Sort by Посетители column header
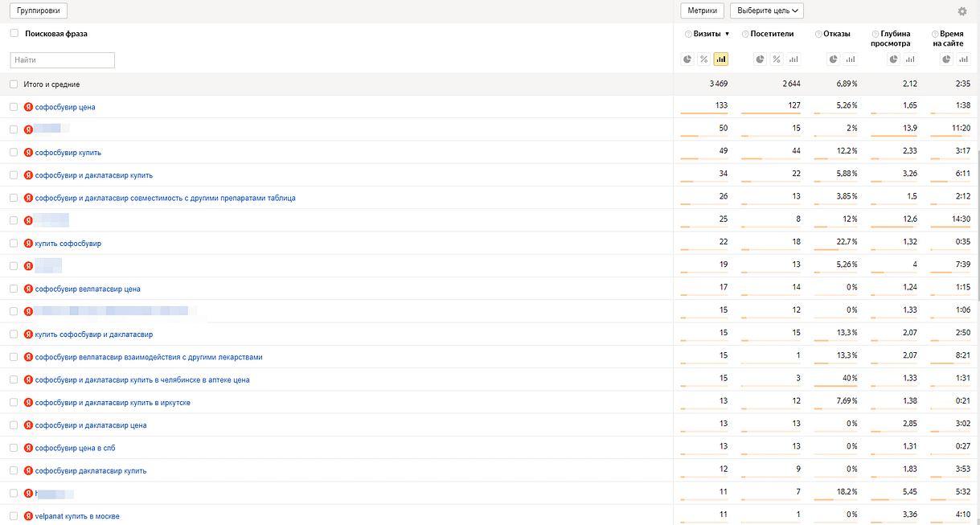Image resolution: width=980 pixels, height=525 pixels. (772, 34)
